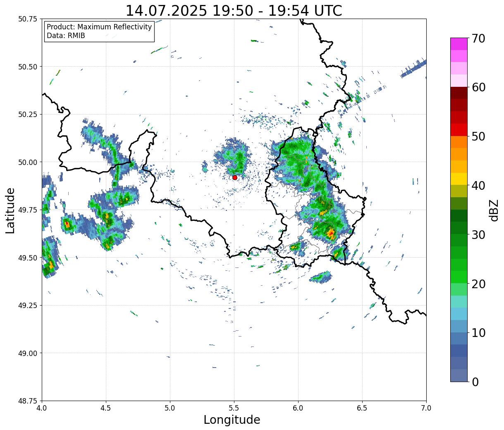The width and height of the screenshot is (504, 430).
Task: Click longitude tick label '6.5'
Action: [362, 408]
